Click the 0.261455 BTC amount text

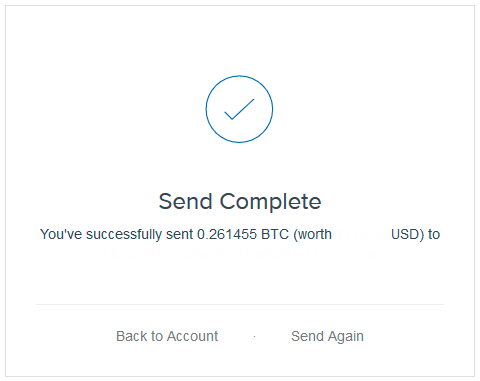243,234
